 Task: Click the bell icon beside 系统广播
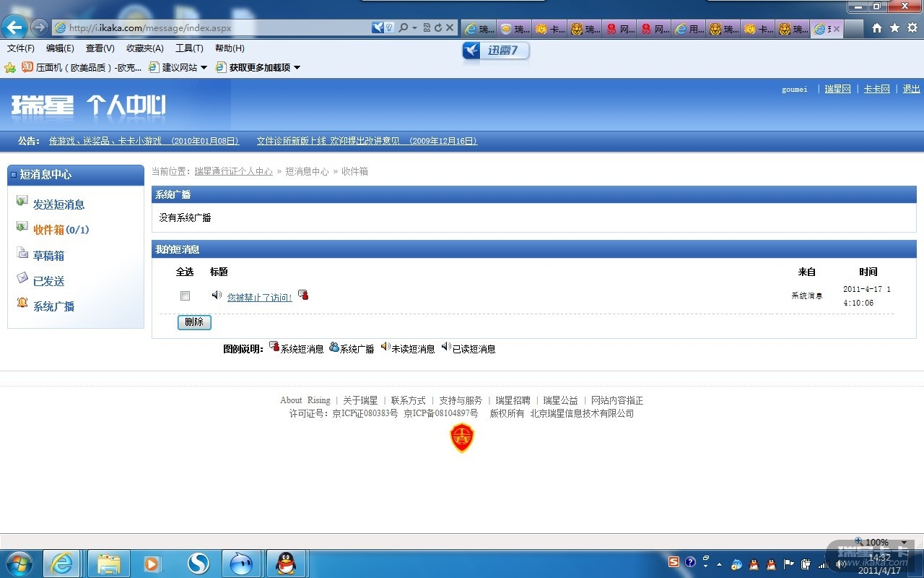[x=22, y=303]
